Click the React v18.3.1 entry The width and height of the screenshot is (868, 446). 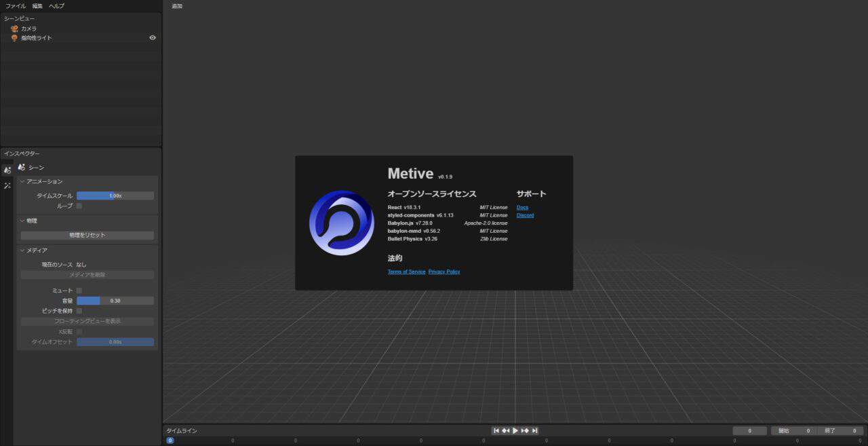(x=404, y=207)
